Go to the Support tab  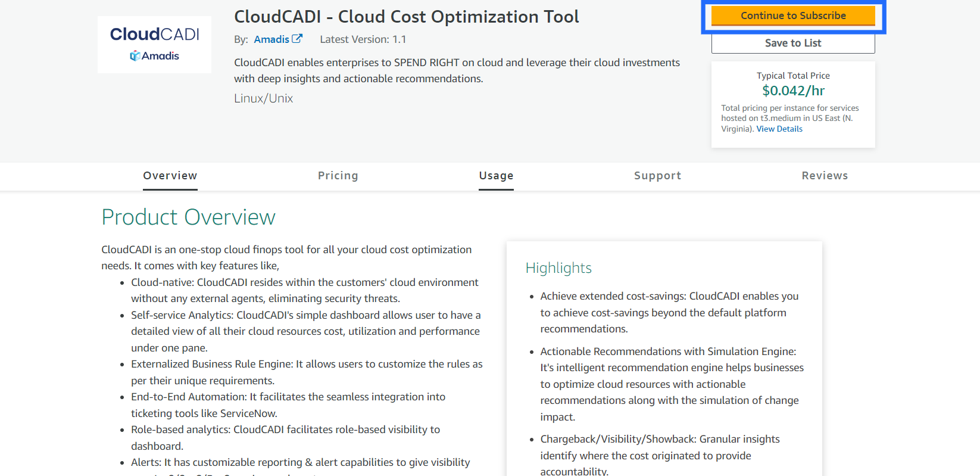[x=657, y=176]
